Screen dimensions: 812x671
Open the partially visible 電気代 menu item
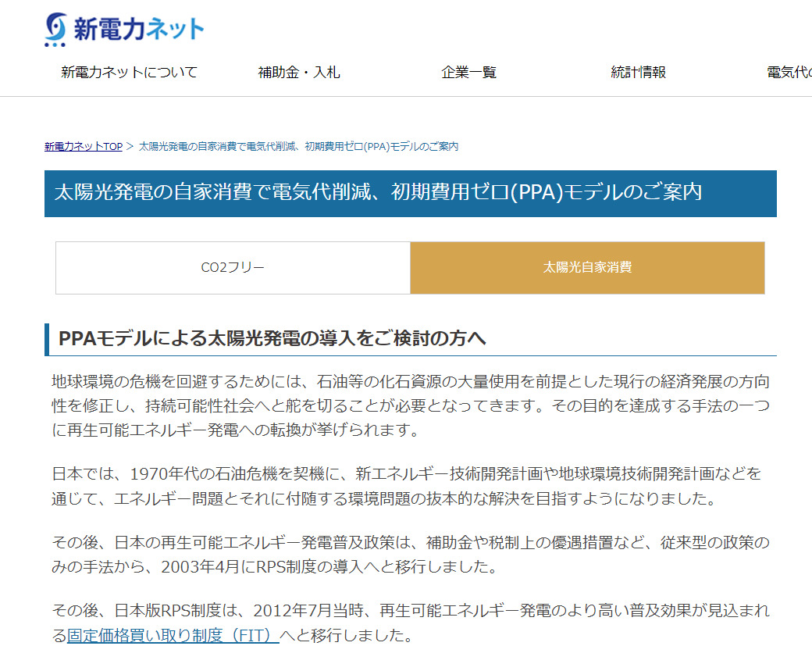789,73
